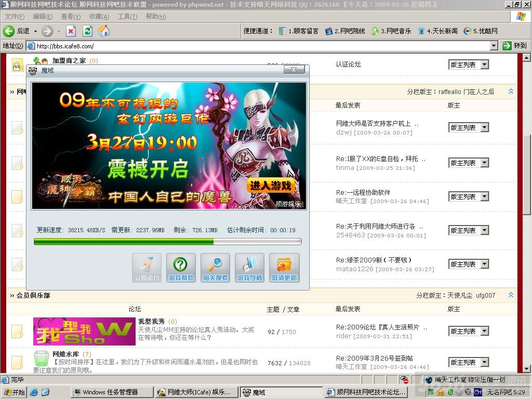
Task: Click 相关搜索 magnifier icon
Action: tap(215, 268)
